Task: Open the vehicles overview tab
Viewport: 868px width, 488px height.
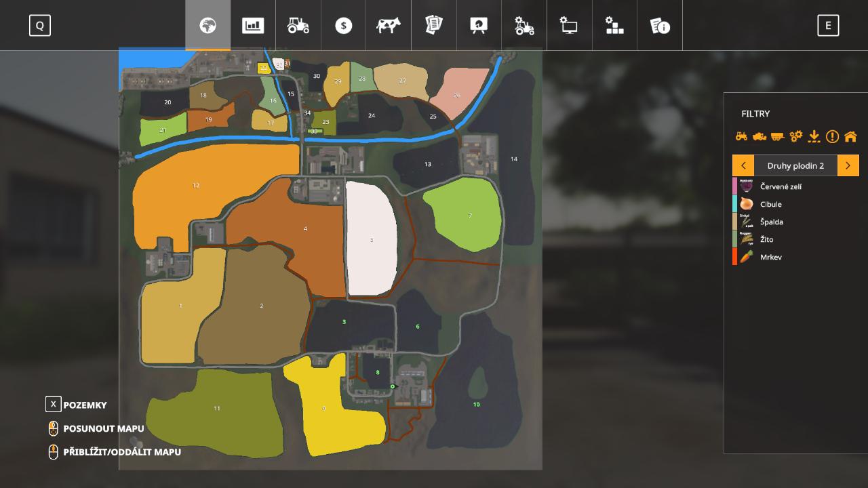Action: [x=298, y=26]
